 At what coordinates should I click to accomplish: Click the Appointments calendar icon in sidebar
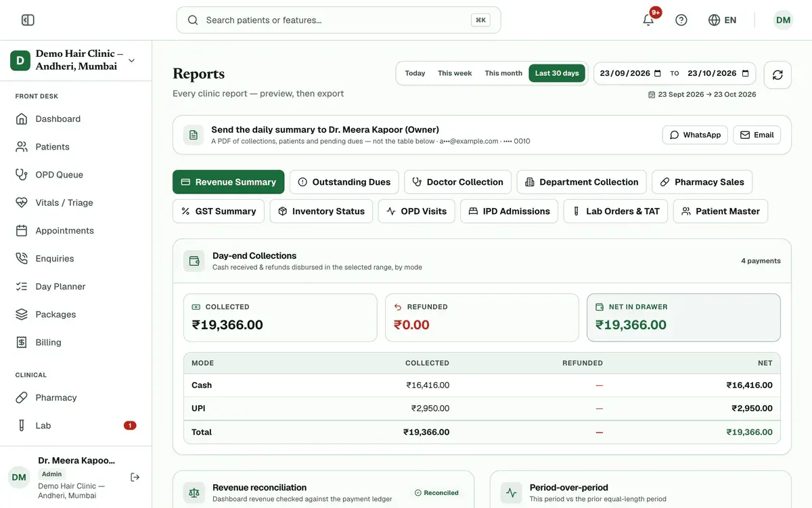pyautogui.click(x=22, y=230)
